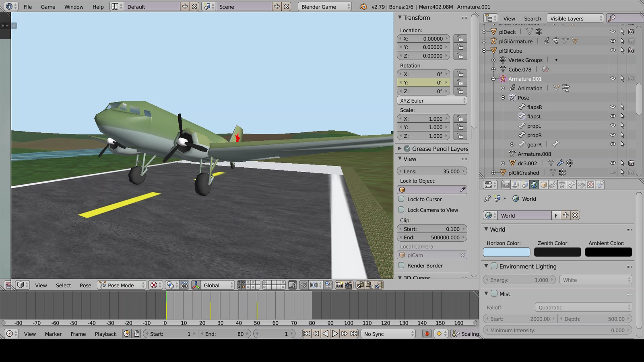Viewport: 644px width, 362px height.
Task: Click the Zenith Color swatch
Action: pos(557,252)
